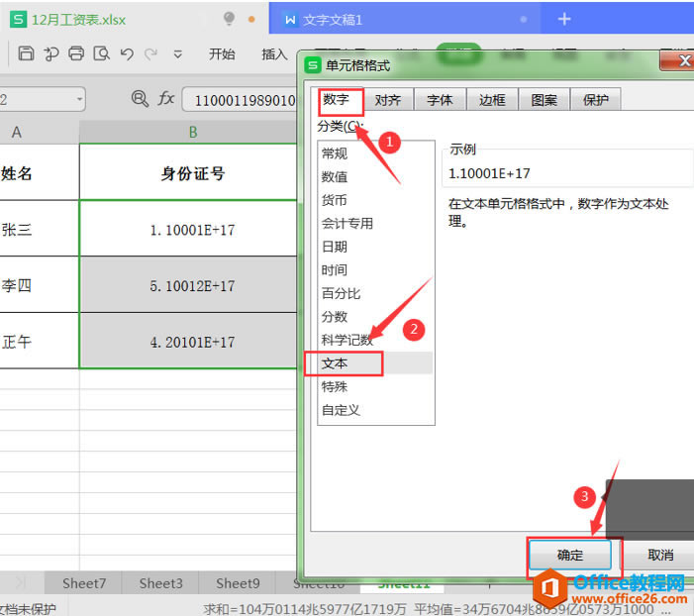
Task: Click the Print icon in the toolbar
Action: click(76, 53)
